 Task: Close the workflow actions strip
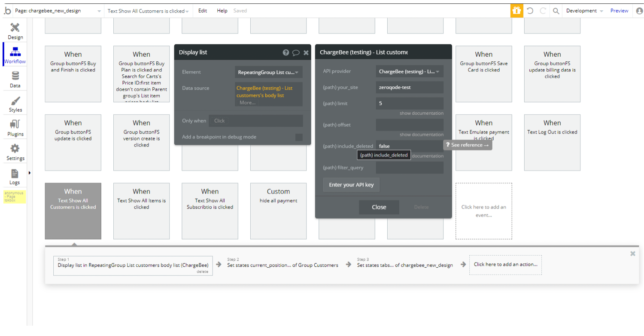[632, 254]
